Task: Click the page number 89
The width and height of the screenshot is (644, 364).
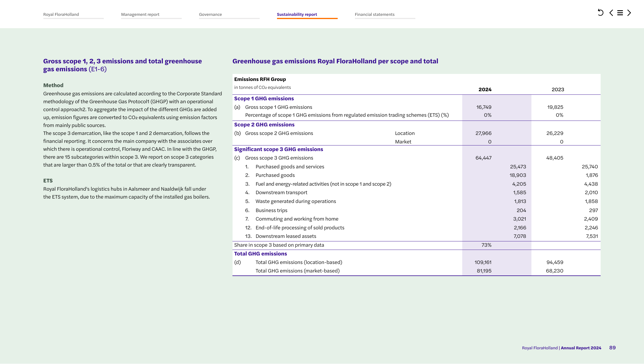Action: [612, 348]
